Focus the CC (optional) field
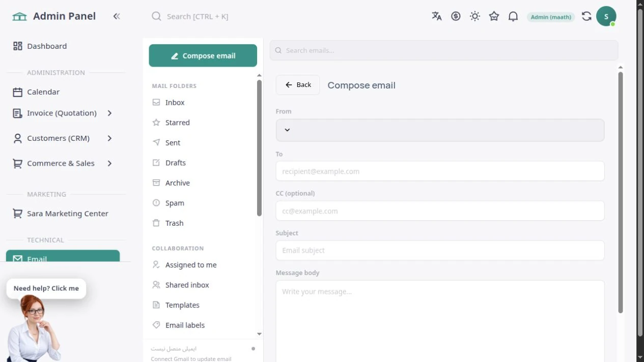Viewport: 644px width, 362px height. [440, 211]
